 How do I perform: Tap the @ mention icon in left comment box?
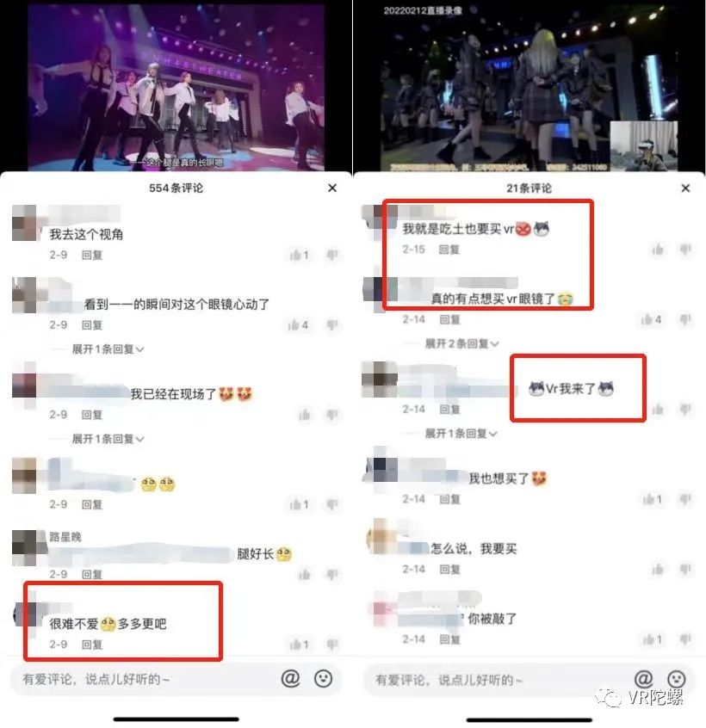[x=290, y=678]
